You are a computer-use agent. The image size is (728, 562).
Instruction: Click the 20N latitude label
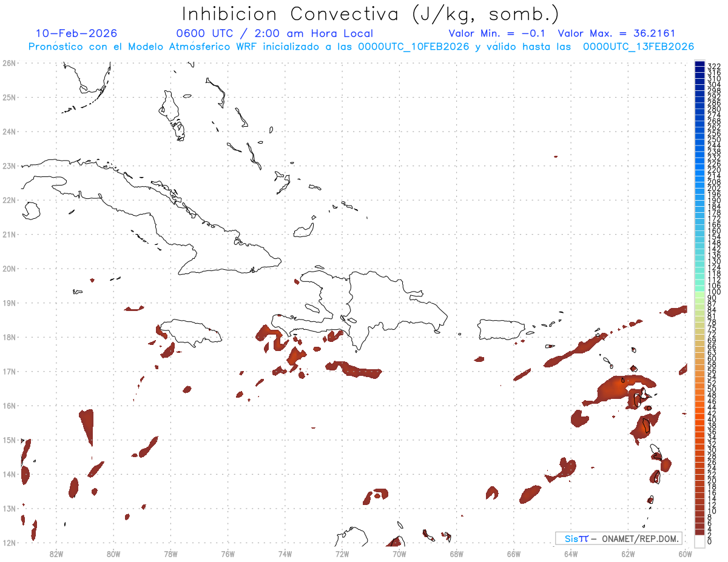click(9, 269)
